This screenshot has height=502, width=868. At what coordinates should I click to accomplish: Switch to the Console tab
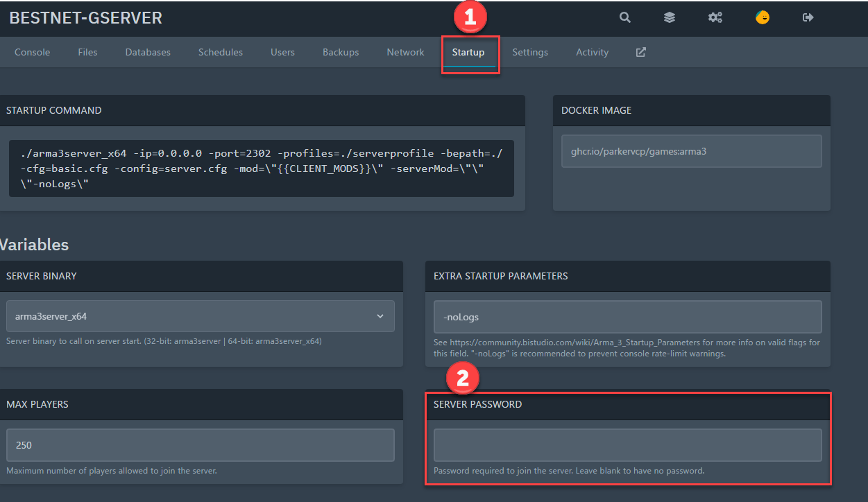pos(33,52)
